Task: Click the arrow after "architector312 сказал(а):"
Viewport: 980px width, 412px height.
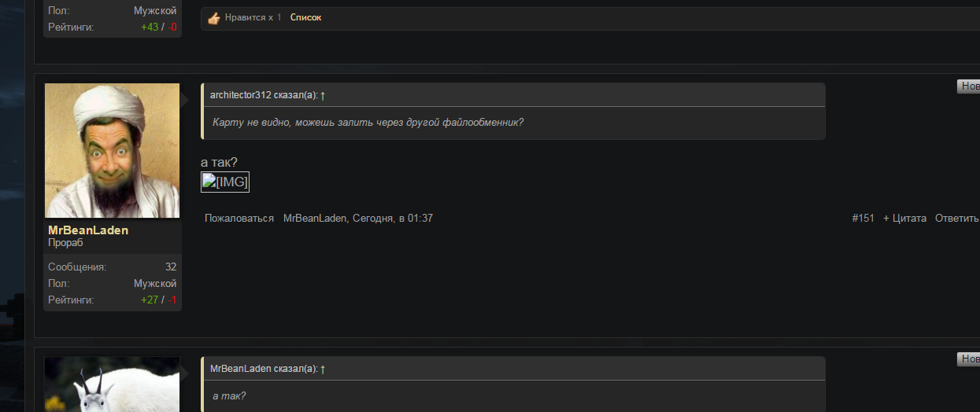Action: click(323, 95)
